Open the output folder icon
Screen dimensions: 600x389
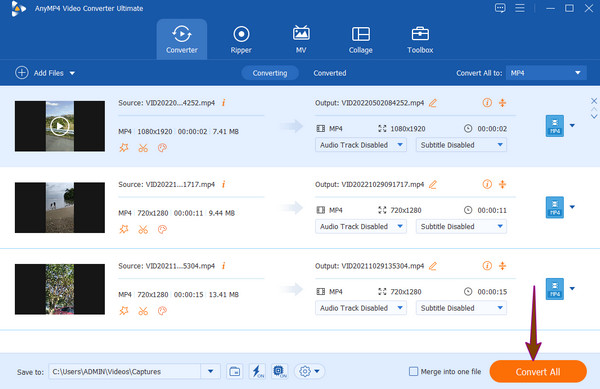coord(235,371)
